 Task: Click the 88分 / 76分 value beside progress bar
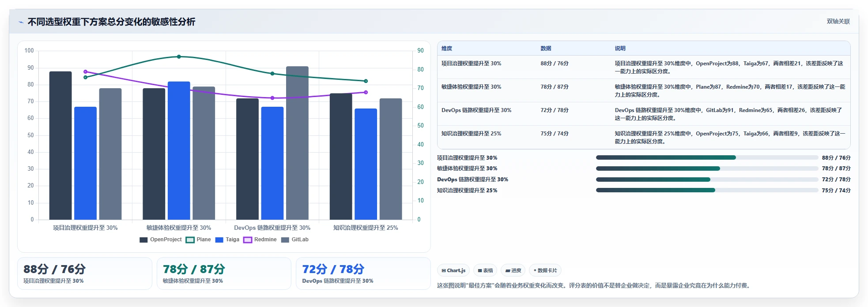836,157
